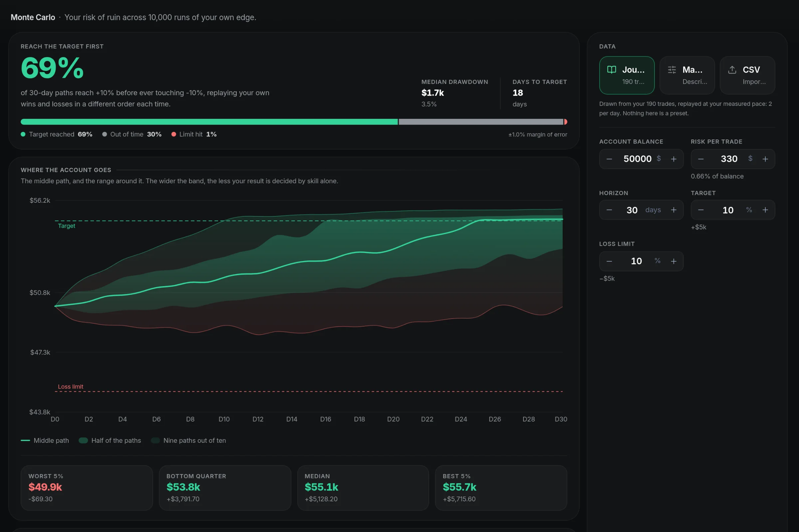Toggle risk per trade dollar unit

[750, 158]
